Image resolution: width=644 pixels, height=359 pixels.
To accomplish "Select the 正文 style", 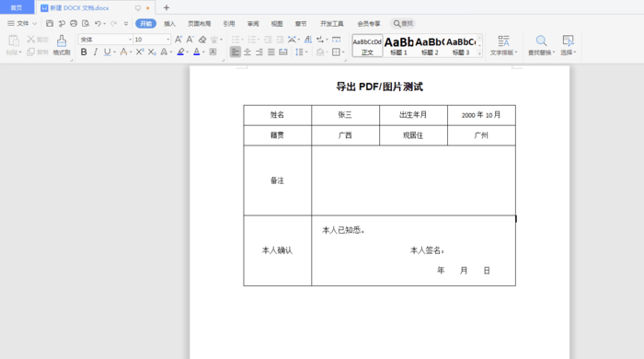I will 368,46.
